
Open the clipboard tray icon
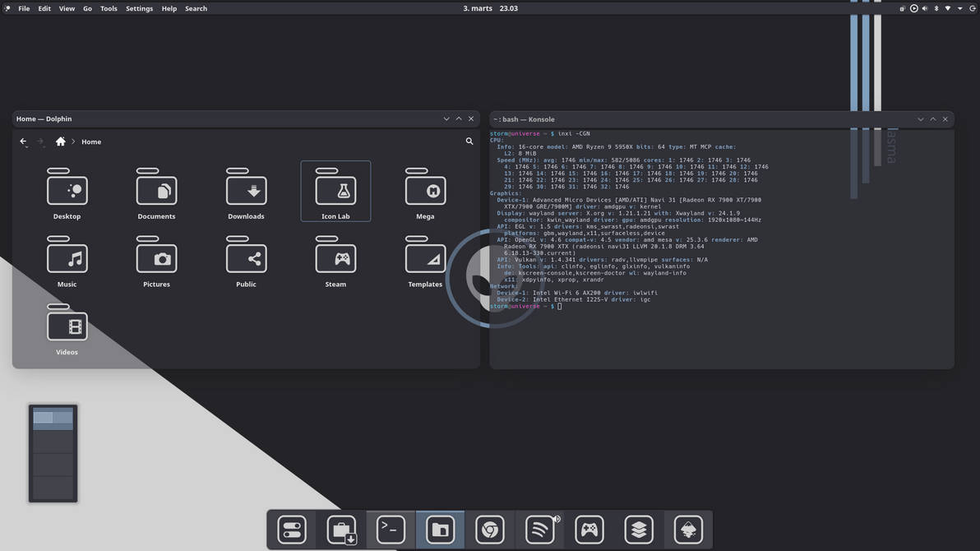pyautogui.click(x=902, y=9)
